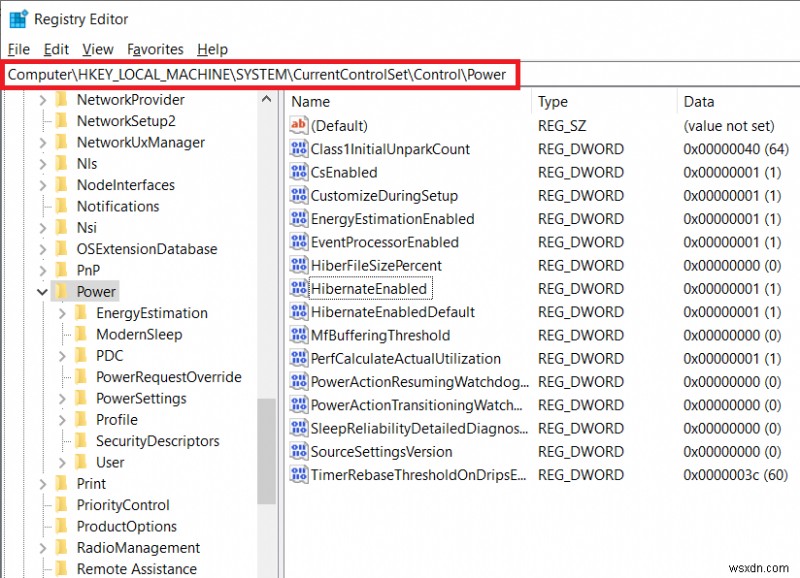Screen dimensions: 800x578
Task: Click the tree pane scroll up arrow
Action: pos(266,99)
